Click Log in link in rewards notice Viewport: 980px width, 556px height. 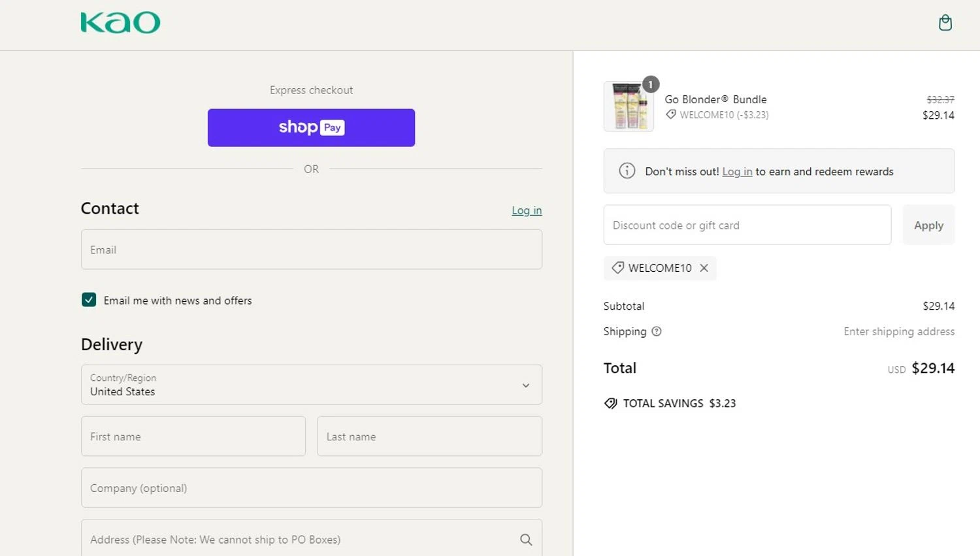click(737, 171)
